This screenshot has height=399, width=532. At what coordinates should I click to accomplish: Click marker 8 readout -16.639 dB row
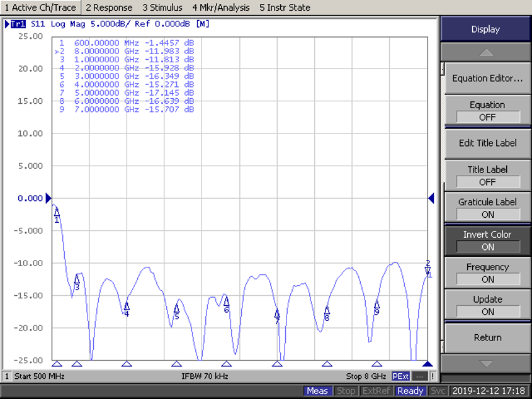(126, 101)
